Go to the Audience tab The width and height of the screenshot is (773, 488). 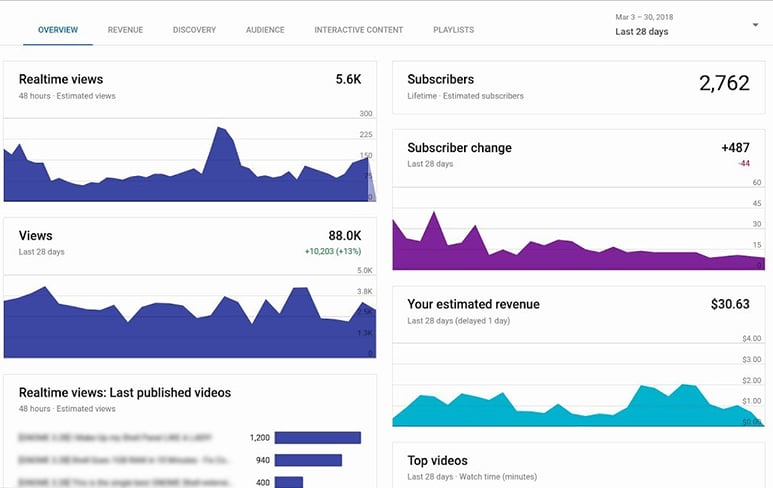[x=265, y=30]
